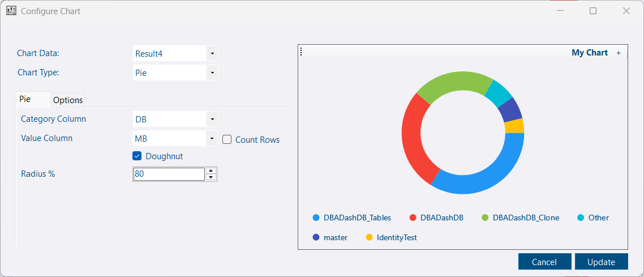Open the Chart Data dropdown
This screenshot has height=277, width=644.
coord(212,54)
